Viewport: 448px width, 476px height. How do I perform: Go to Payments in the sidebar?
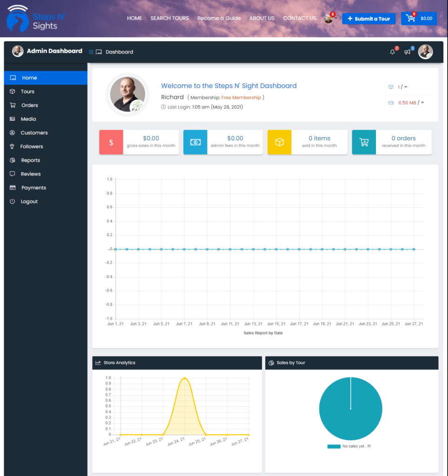[x=33, y=188]
